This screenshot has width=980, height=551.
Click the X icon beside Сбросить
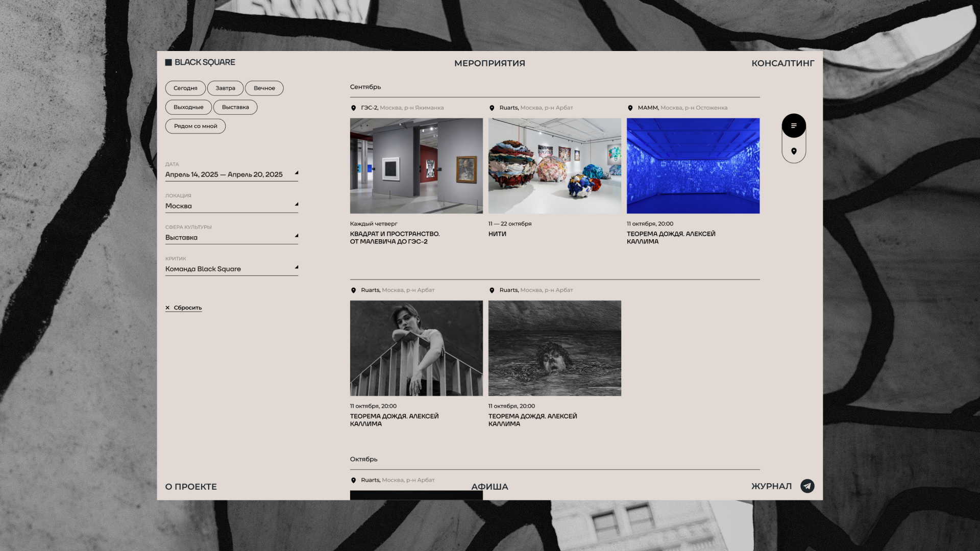tap(167, 308)
